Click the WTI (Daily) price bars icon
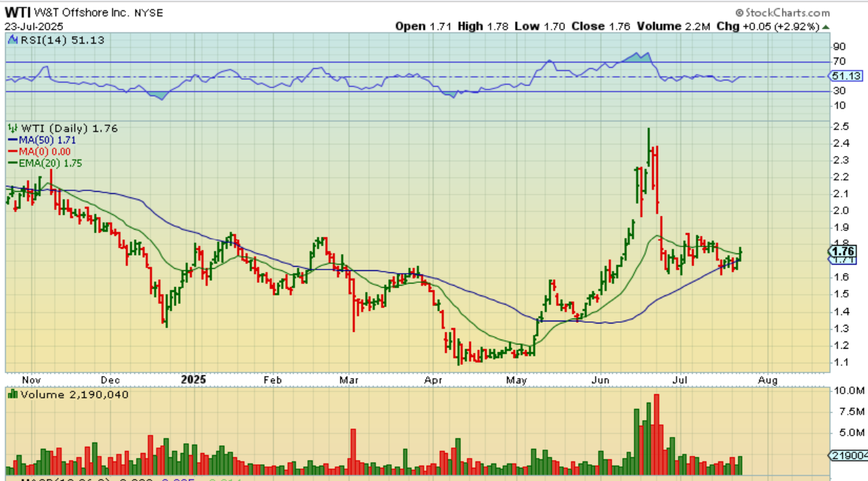 [12, 128]
